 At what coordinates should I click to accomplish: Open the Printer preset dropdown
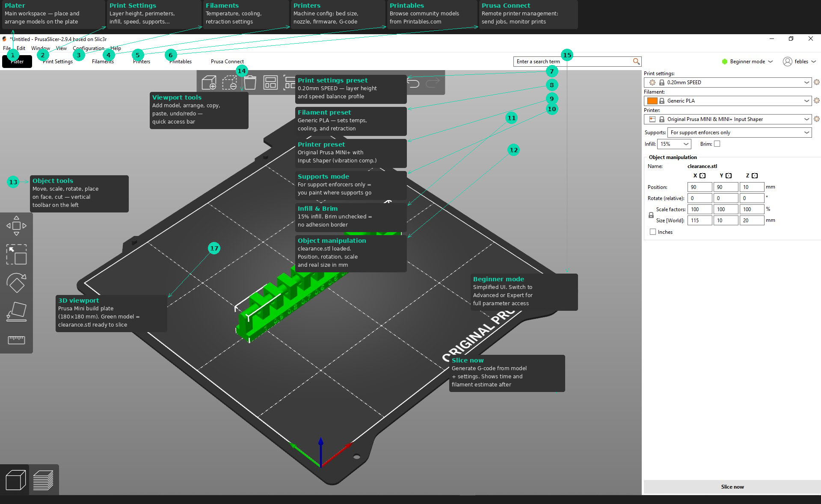pos(727,119)
